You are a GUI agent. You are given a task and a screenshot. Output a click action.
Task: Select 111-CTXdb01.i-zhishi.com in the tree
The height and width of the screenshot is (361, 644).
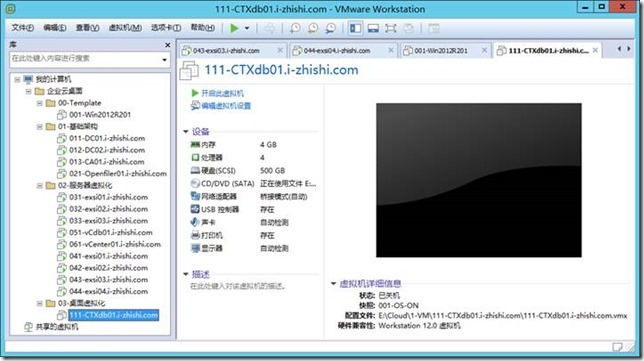113,315
